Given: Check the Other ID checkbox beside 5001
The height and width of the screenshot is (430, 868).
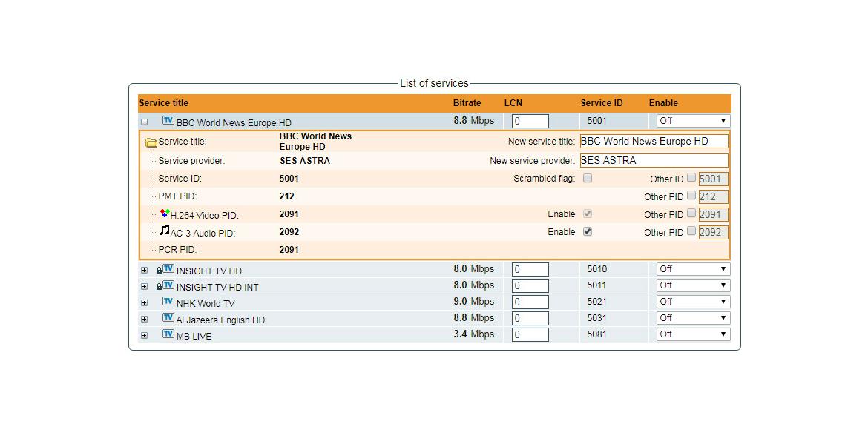Looking at the screenshot, I should 691,178.
